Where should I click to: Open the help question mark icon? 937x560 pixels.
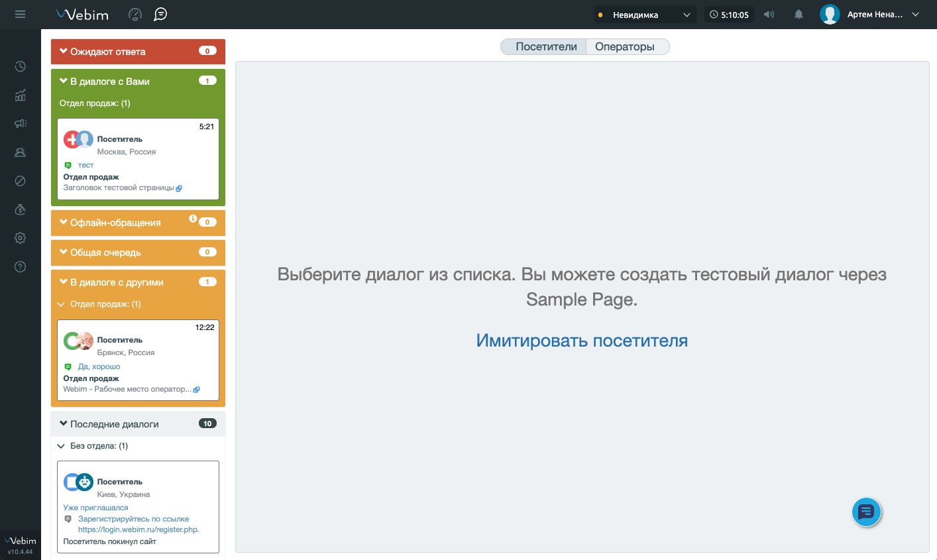coord(21,267)
